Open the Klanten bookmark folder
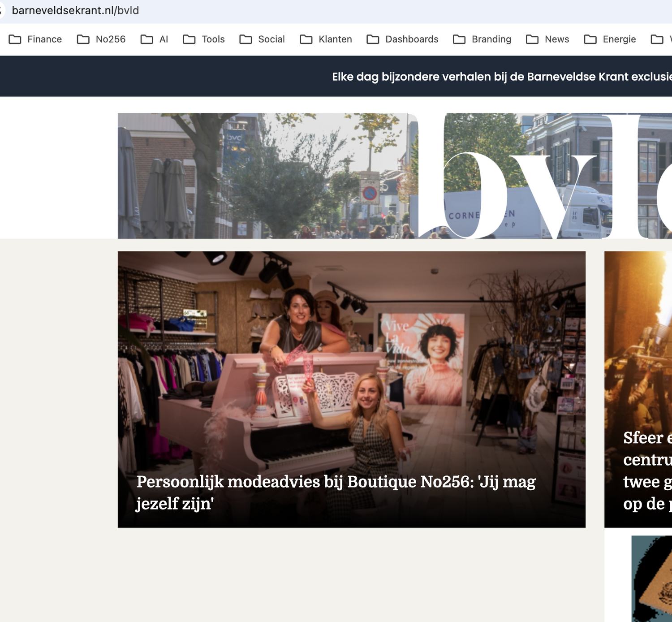The image size is (672, 622). [x=326, y=39]
